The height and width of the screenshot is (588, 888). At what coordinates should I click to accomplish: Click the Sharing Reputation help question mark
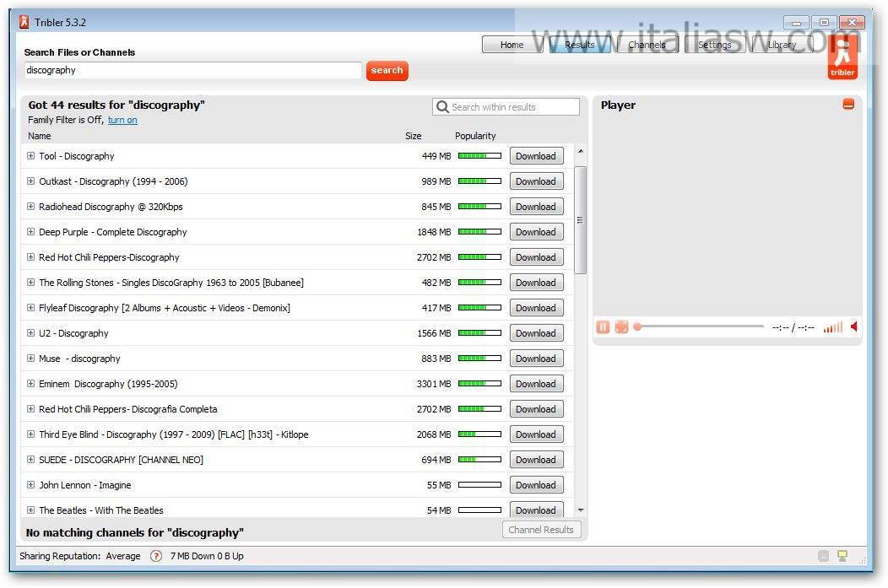coord(156,556)
